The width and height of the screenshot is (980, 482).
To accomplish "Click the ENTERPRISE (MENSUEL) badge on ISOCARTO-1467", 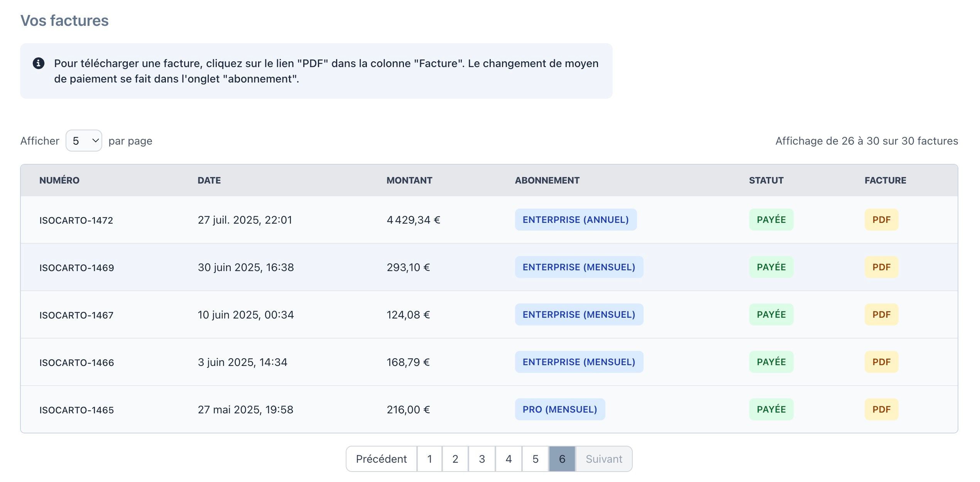I will (579, 314).
